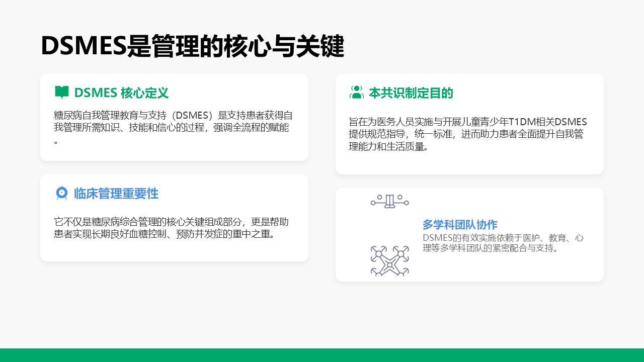The image size is (644, 362).
Task: Select the blue heading 多学科团队协作
Action: 460,225
